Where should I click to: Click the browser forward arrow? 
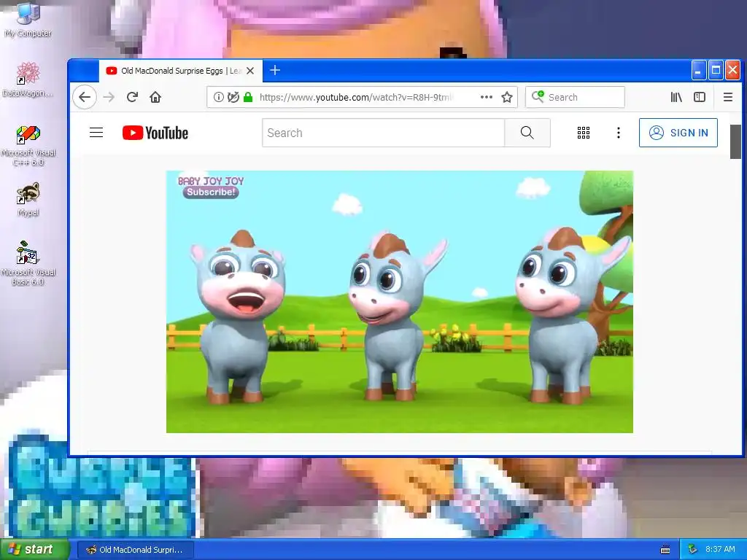tap(109, 97)
